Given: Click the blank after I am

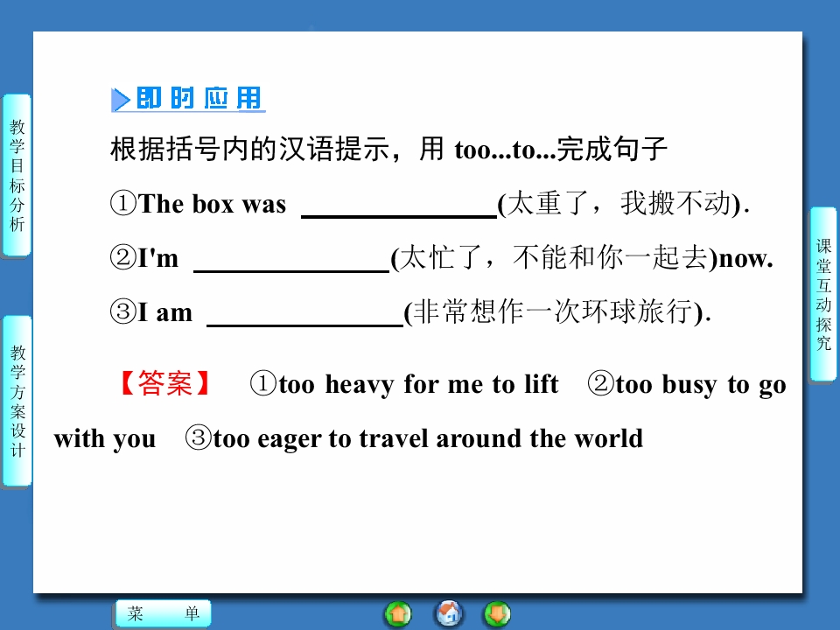Looking at the screenshot, I should [304, 314].
